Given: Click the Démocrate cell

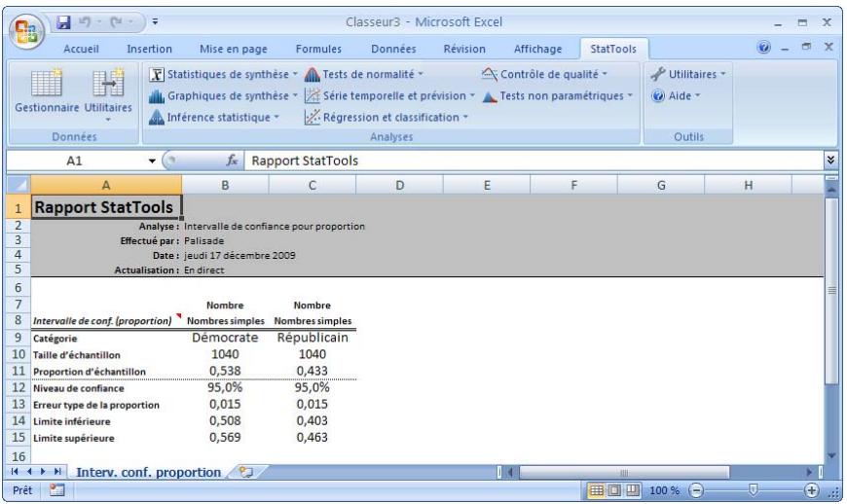Looking at the screenshot, I should (225, 338).
